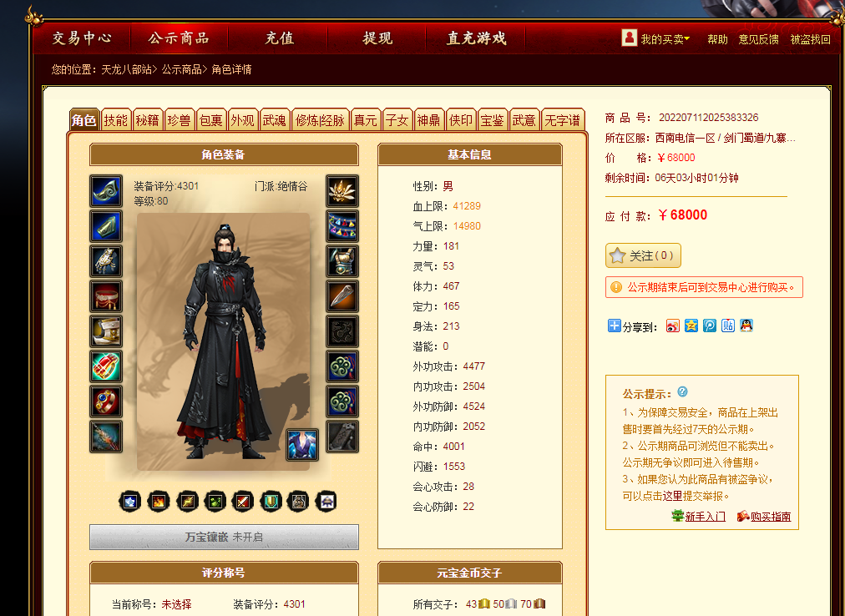Click the flame gem skill icon

[x=159, y=501]
